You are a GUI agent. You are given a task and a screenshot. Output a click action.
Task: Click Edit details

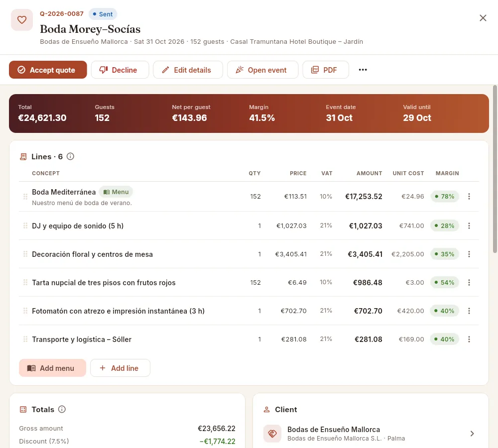188,70
